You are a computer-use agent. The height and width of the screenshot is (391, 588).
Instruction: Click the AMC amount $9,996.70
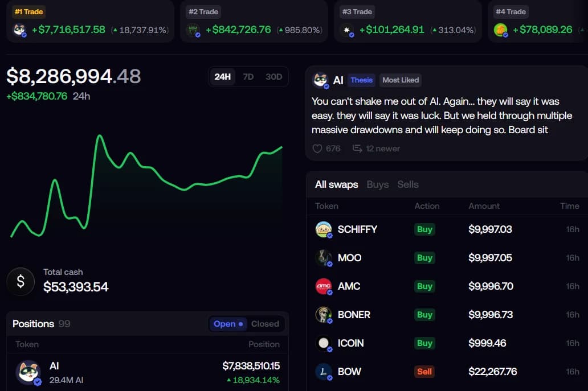point(491,286)
